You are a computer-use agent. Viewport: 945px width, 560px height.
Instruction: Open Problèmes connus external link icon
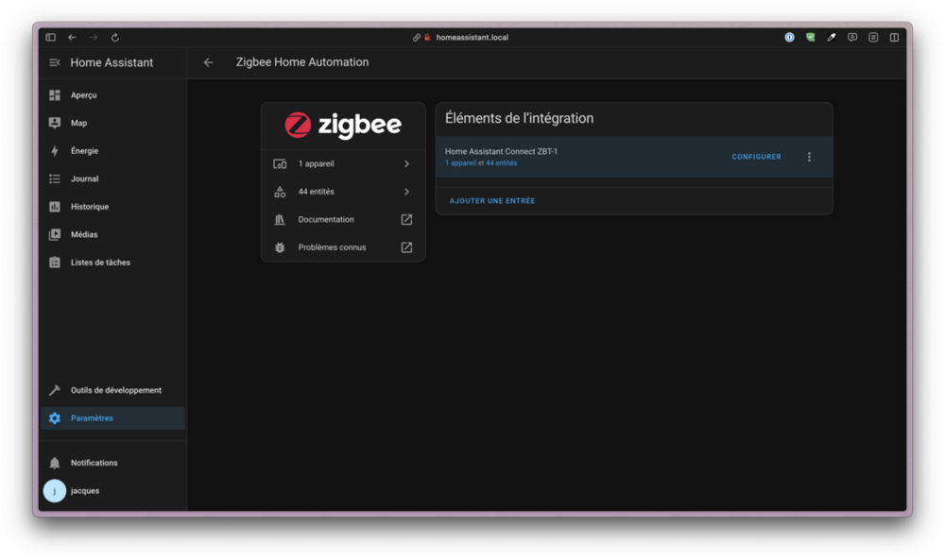406,247
